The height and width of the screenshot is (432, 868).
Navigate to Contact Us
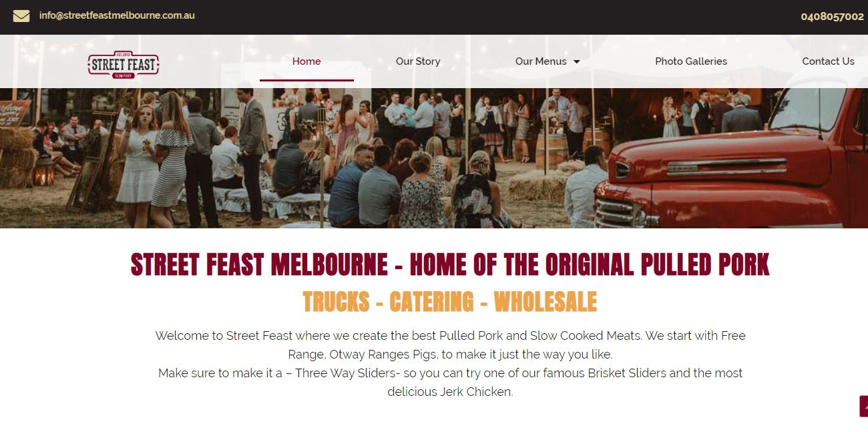[x=828, y=61]
